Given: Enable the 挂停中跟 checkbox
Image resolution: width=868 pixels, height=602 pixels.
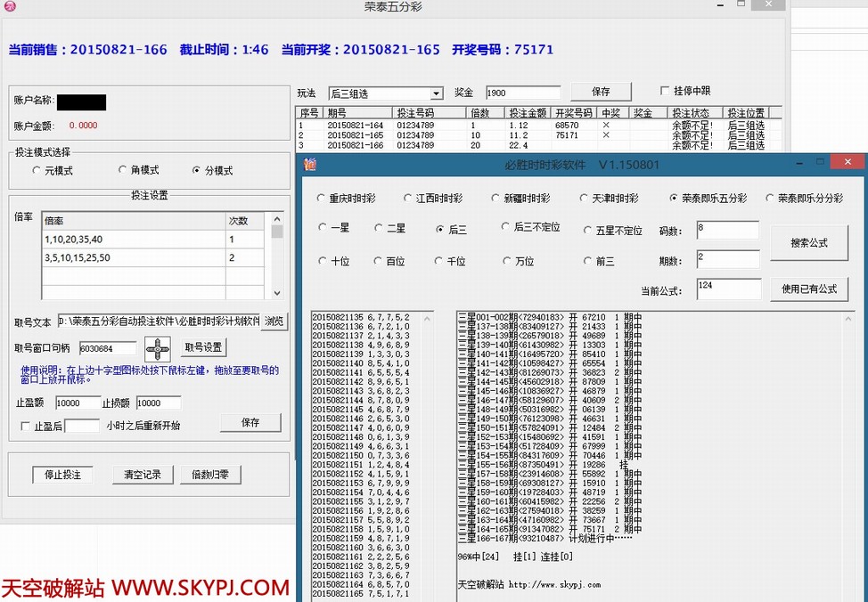Looking at the screenshot, I should pos(665,91).
